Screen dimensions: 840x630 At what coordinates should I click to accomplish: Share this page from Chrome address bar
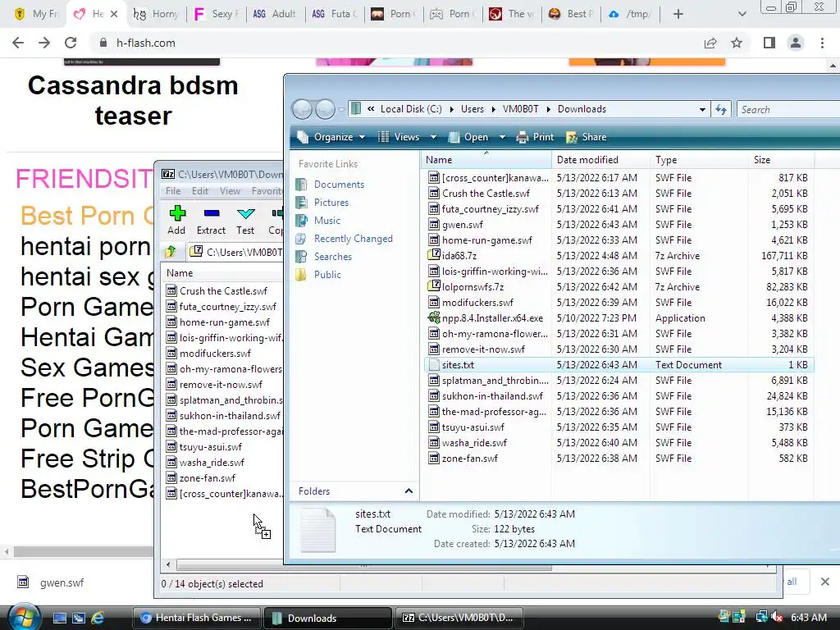pos(710,43)
